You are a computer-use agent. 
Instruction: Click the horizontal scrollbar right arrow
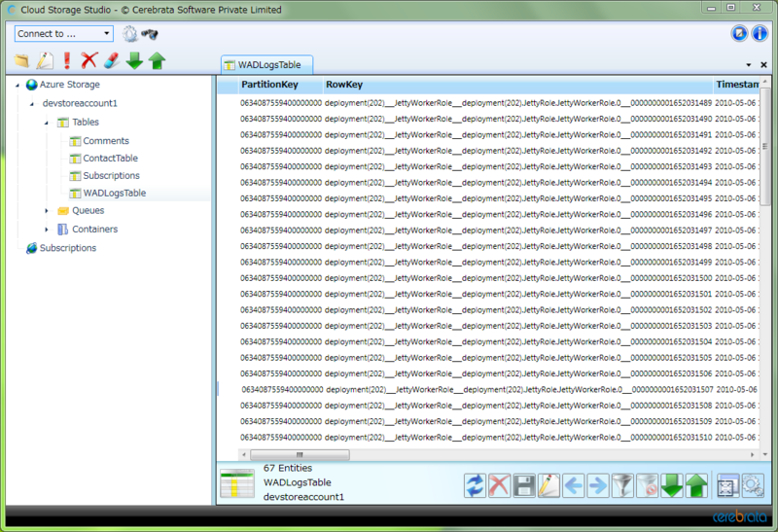(752, 454)
